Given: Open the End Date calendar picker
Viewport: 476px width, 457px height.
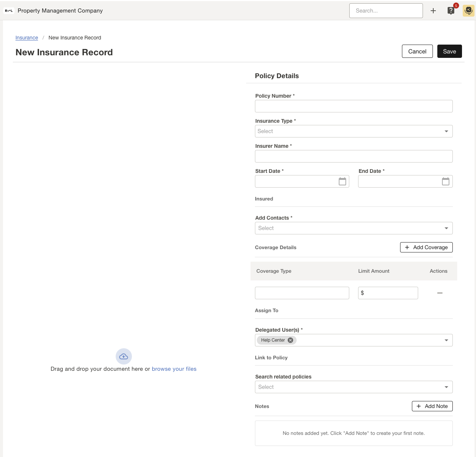Looking at the screenshot, I should pyautogui.click(x=445, y=181).
